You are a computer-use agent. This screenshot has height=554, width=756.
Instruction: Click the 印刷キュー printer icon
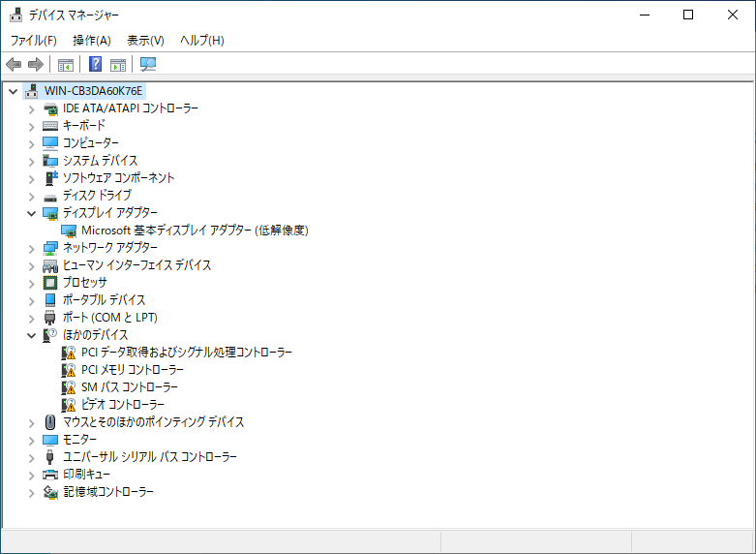50,475
